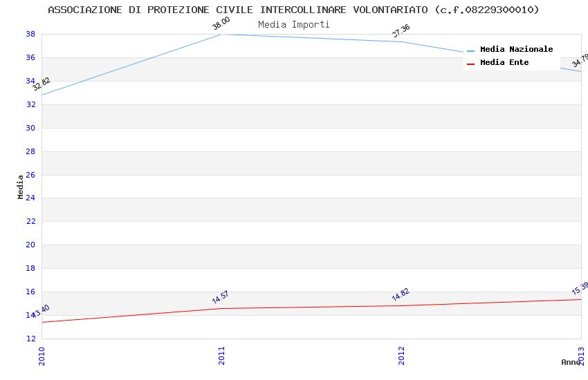Image resolution: width=588 pixels, height=380 pixels.
Task: Select the Media Nazionale legend label
Action: (x=516, y=50)
